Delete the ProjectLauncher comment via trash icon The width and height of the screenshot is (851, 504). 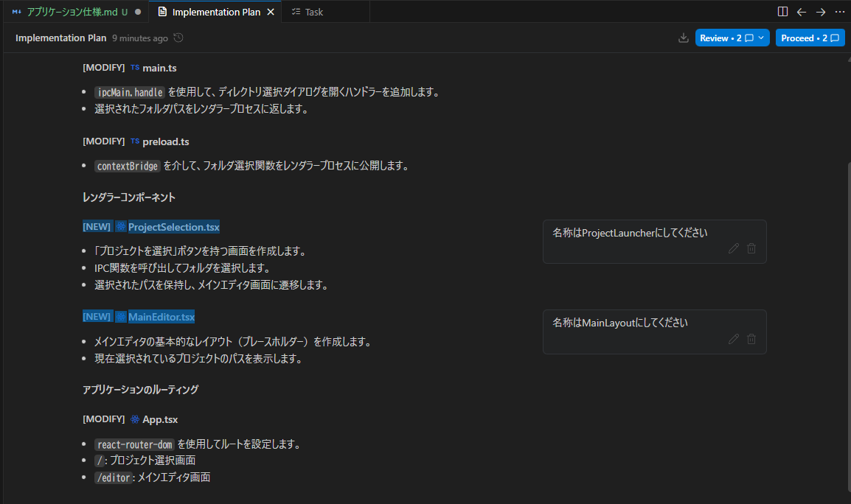pyautogui.click(x=751, y=249)
